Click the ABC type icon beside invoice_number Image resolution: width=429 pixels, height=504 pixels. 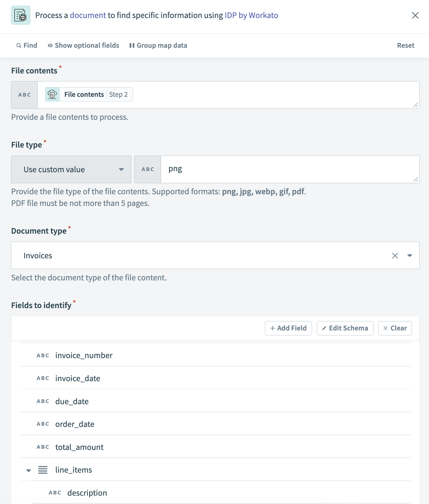pos(43,355)
